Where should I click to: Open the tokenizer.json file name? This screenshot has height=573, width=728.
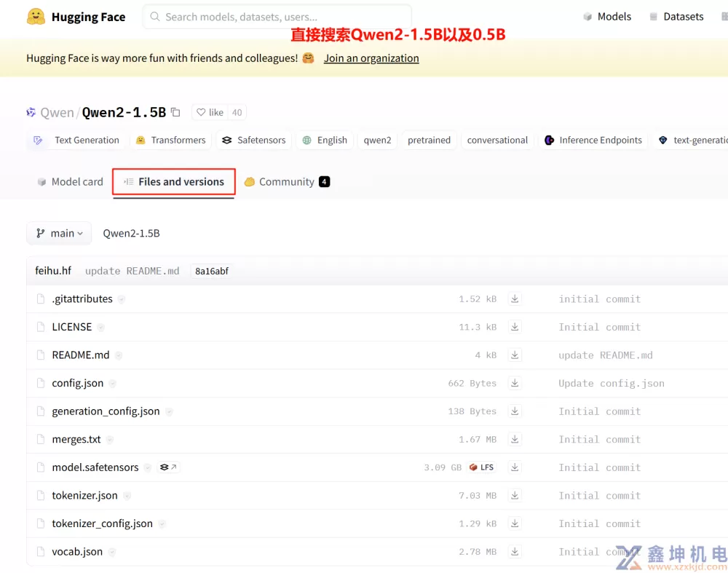(84, 495)
